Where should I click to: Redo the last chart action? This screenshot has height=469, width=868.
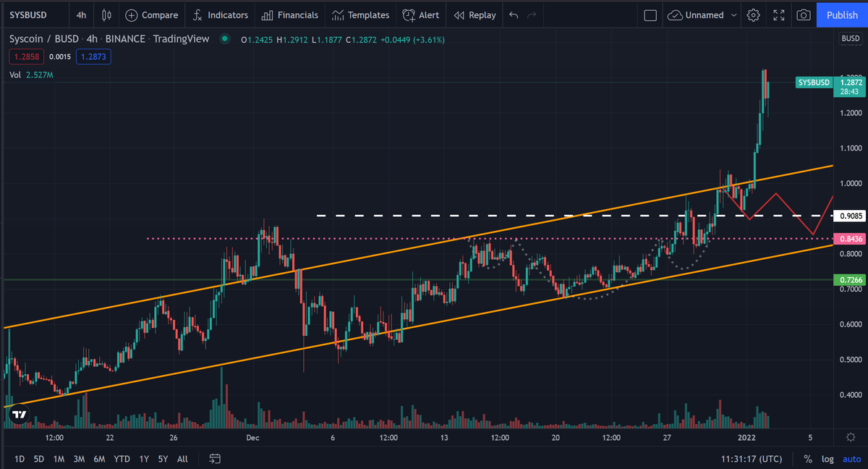pyautogui.click(x=532, y=14)
